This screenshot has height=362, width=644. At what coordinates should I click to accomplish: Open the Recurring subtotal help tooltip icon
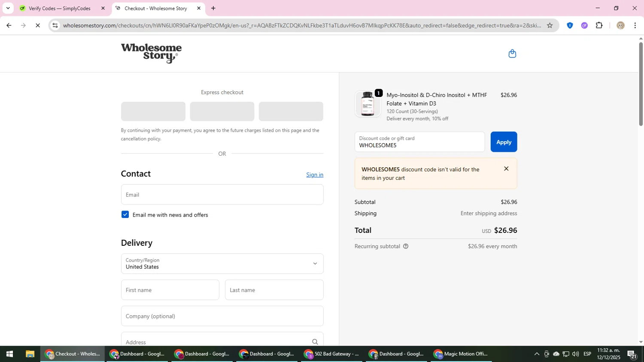point(406,246)
